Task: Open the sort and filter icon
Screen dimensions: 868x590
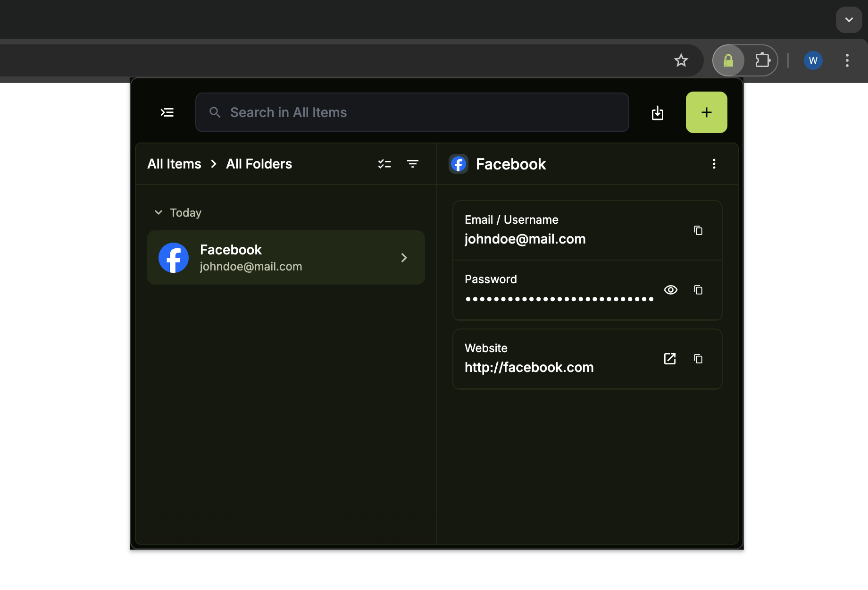Action: pyautogui.click(x=413, y=164)
